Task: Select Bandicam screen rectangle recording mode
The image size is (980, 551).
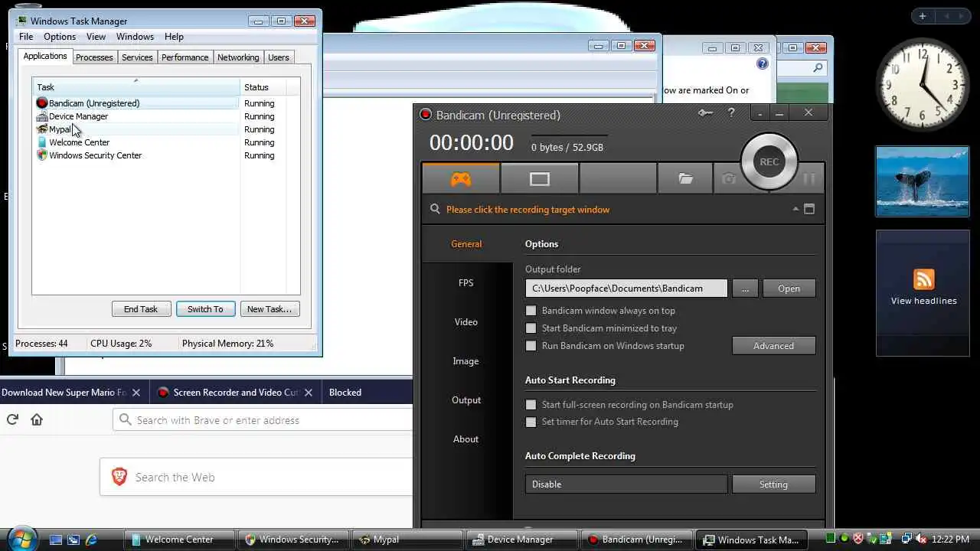Action: click(540, 179)
